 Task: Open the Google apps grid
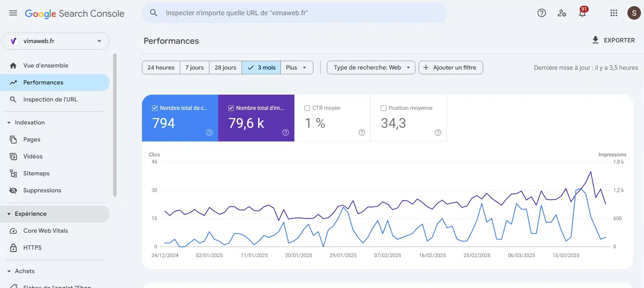pos(614,13)
